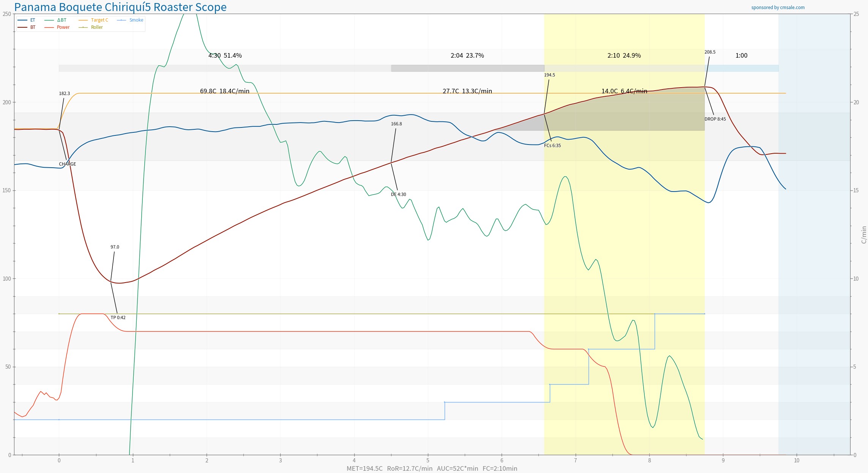The width and height of the screenshot is (868, 473).
Task: Toggle the ET curve legend entry
Action: pos(32,20)
